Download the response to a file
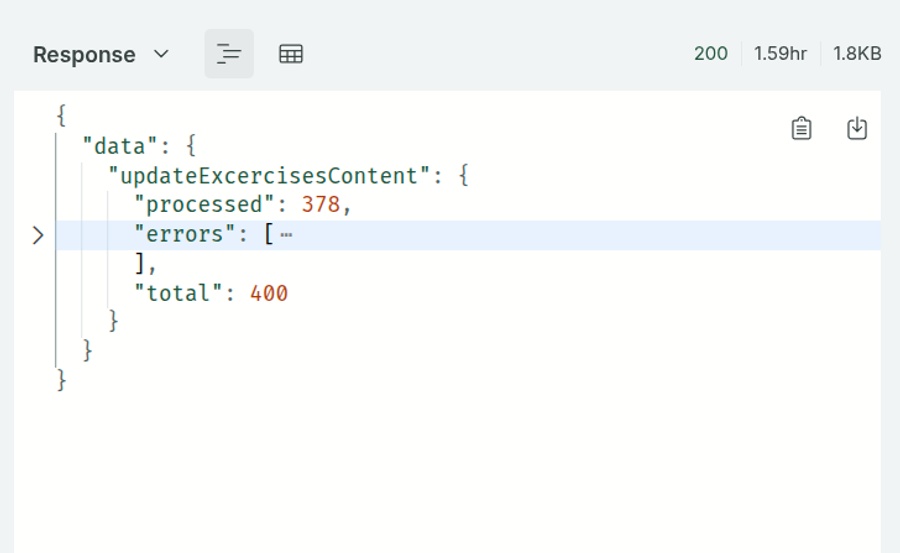This screenshot has width=900, height=553. pyautogui.click(x=857, y=128)
